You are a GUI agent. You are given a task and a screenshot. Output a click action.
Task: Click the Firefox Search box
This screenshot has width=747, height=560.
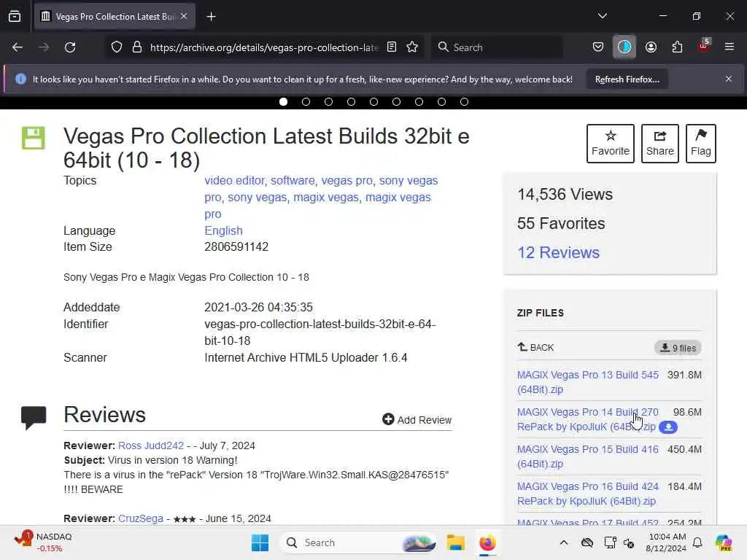click(498, 47)
